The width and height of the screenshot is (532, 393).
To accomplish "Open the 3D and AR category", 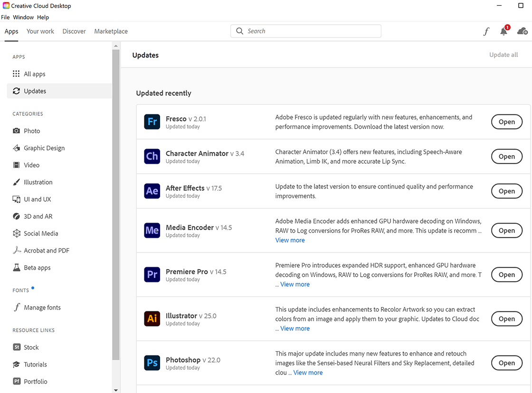I will [59, 216].
